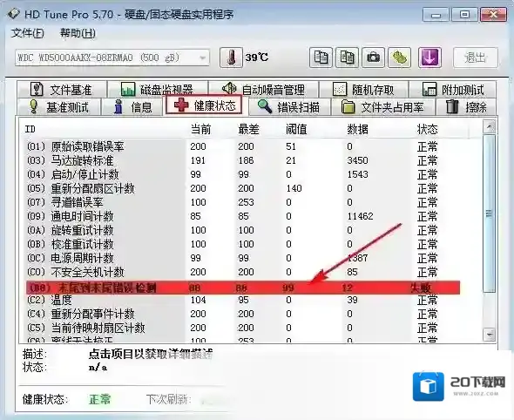Click the scrollbar down arrow
Screen dimensions: 514x420
pyautogui.click(x=490, y=335)
